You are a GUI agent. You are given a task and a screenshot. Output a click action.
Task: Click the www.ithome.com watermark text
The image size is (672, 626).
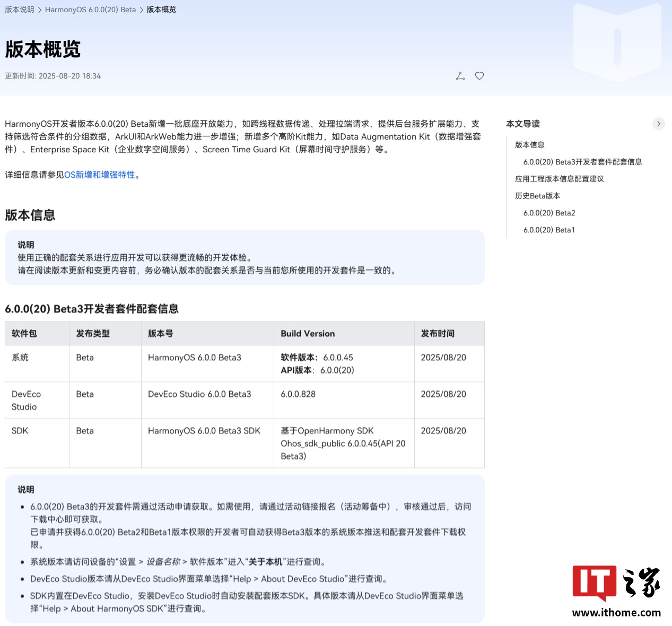(616, 612)
